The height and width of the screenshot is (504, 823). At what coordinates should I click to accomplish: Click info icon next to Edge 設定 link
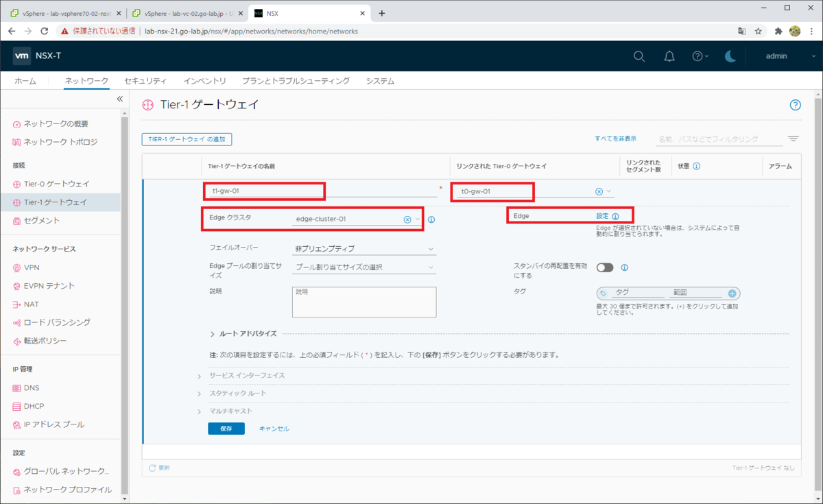tap(615, 216)
